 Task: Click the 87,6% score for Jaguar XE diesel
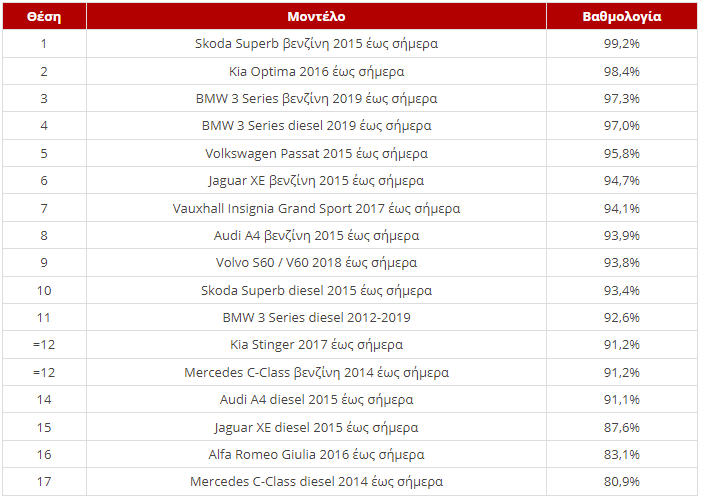[622, 428]
